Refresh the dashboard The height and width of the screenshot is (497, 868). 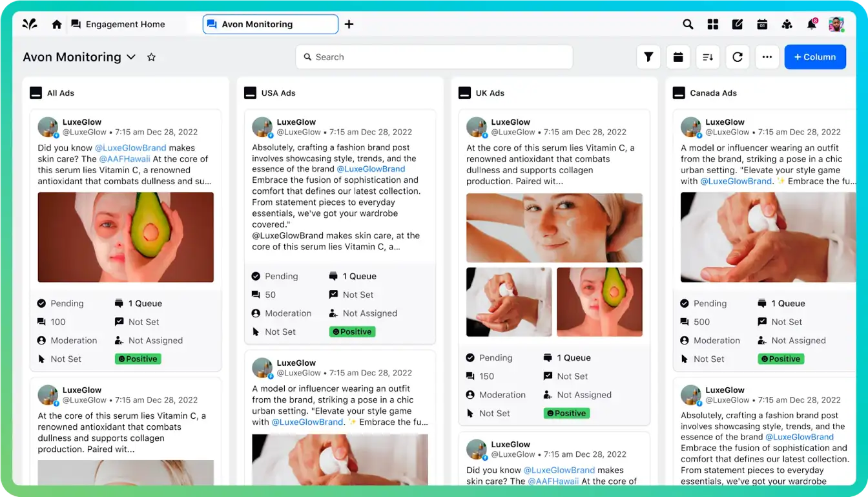pos(738,57)
